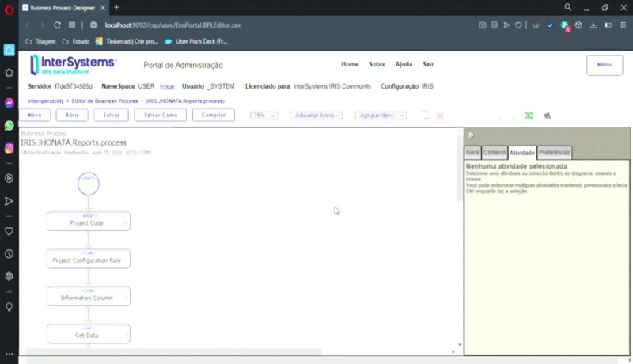
Task: Open the 75% zoom dropdown
Action: pos(263,116)
